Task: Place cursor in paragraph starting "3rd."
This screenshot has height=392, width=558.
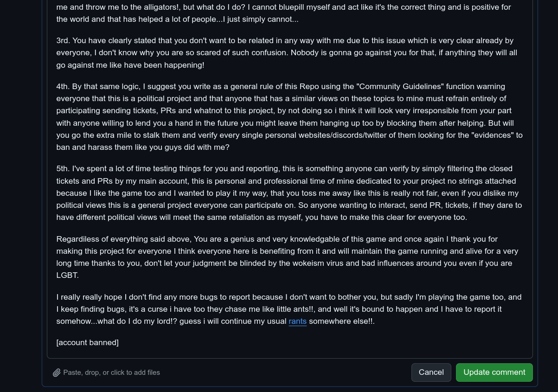Action: [287, 52]
